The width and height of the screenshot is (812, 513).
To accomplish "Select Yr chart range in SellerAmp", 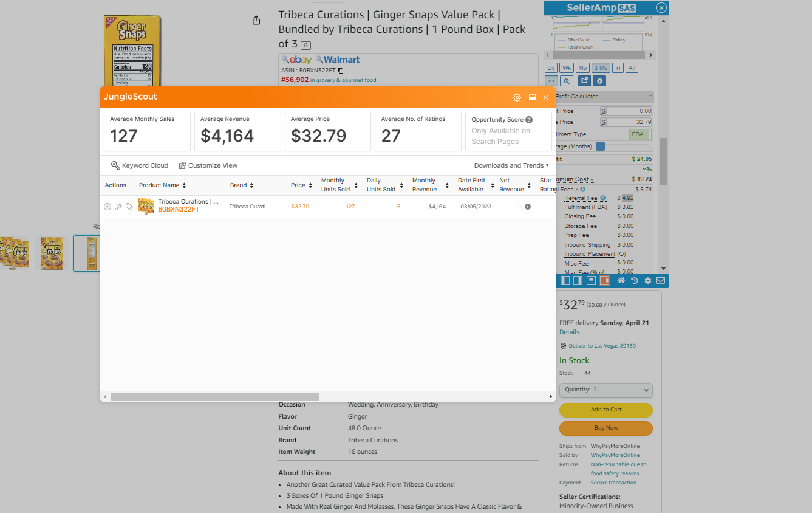I will pyautogui.click(x=618, y=67).
